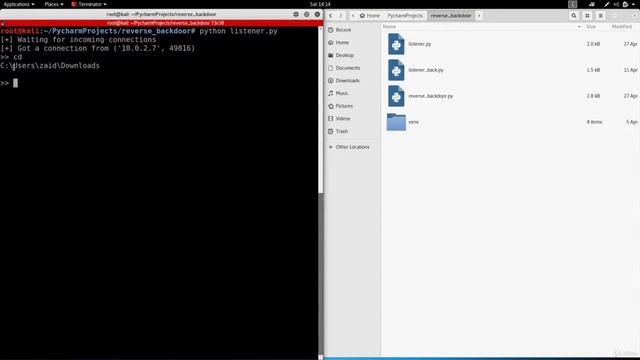This screenshot has height=360, width=640.
Task: Click the workspace indicator in top bar
Action: point(573,4)
